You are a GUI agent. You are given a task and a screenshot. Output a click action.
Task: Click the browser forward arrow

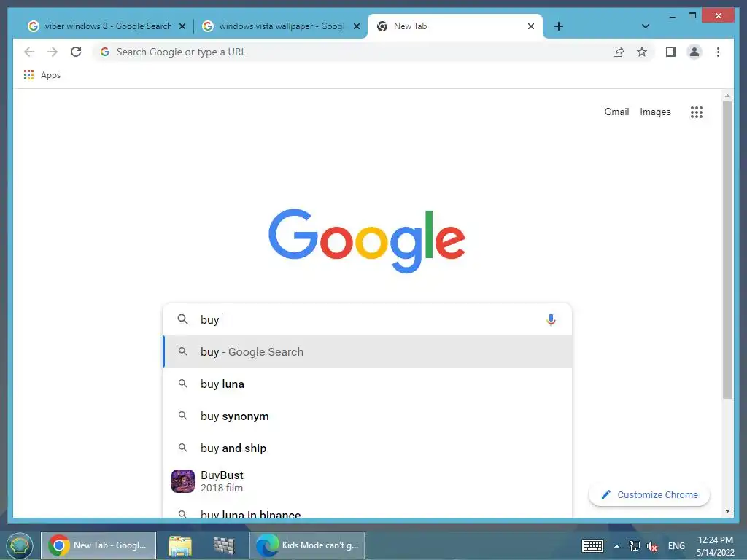(x=53, y=52)
